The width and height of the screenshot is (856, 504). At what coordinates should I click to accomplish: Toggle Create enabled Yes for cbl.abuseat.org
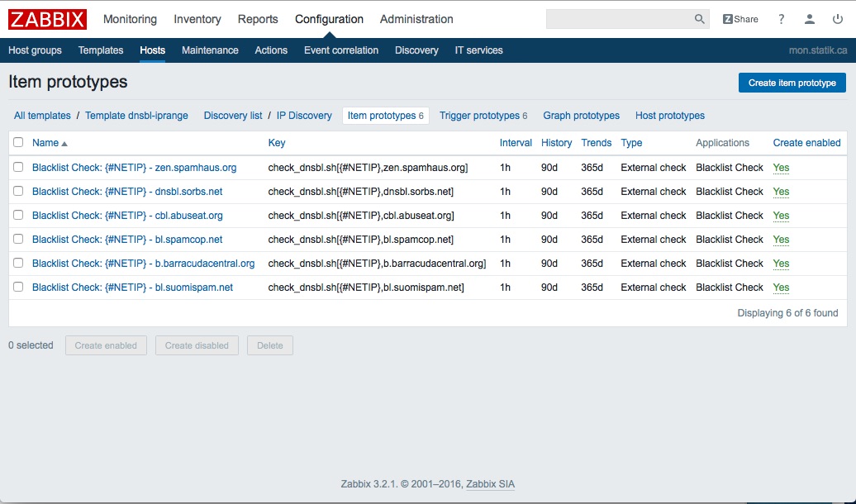pos(781,216)
